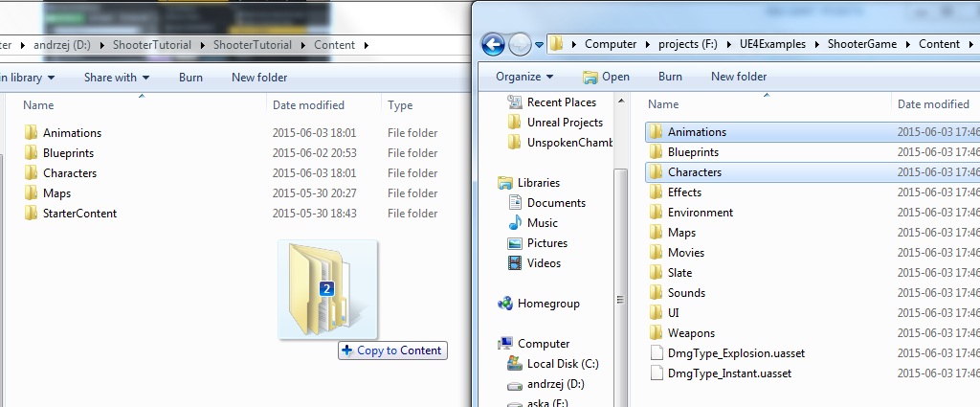Viewport: 980px width, 407px height.
Task: Create New folder in right window
Action: click(x=739, y=77)
